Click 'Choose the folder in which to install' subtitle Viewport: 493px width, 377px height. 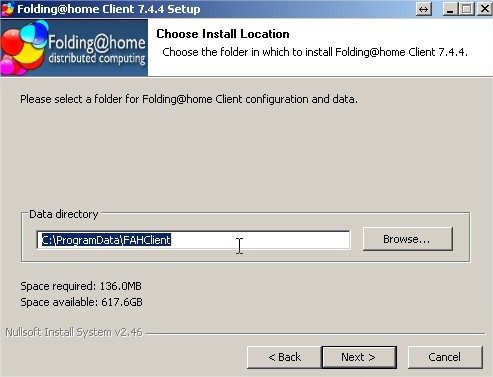315,52
